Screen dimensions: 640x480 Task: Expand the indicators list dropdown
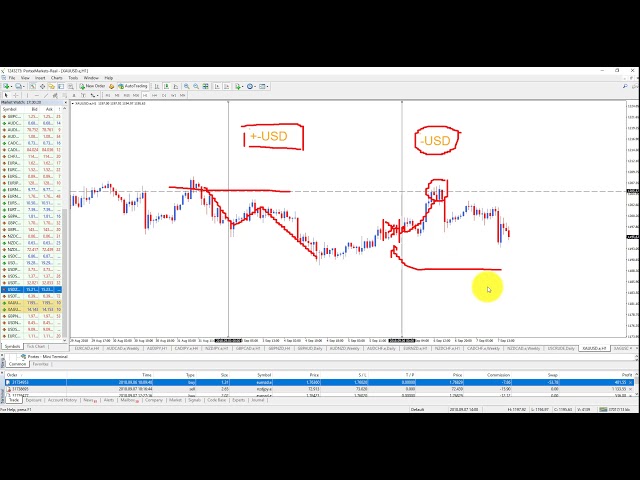[x=244, y=86]
